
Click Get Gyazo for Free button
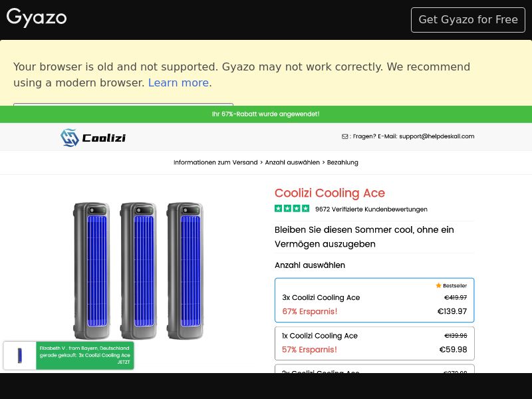pyautogui.click(x=468, y=20)
